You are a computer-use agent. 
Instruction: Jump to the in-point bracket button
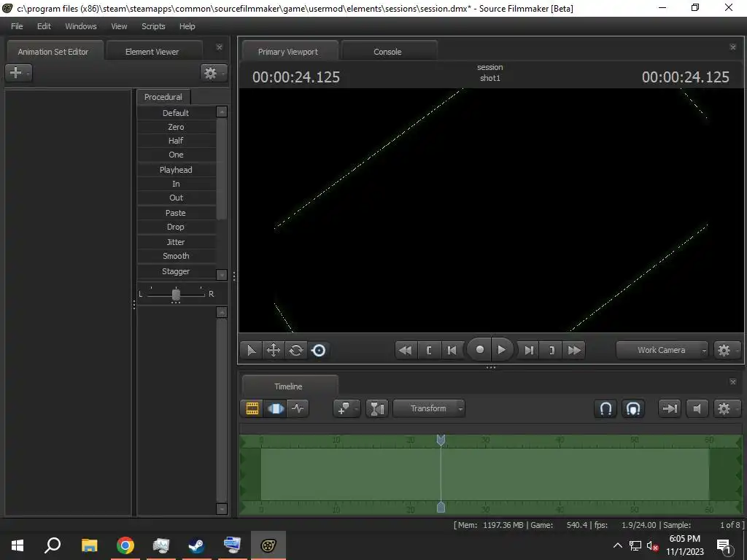(x=429, y=351)
